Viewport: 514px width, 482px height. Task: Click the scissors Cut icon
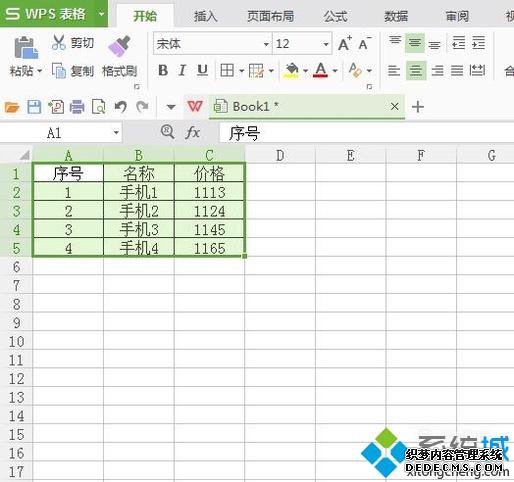[59, 42]
